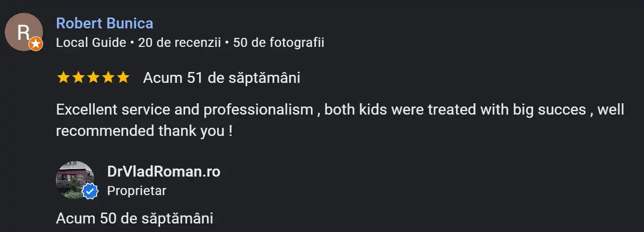Screen dimensions: 644x232
Task: Click the DrVladRoman.ro owner name
Action: click(163, 171)
